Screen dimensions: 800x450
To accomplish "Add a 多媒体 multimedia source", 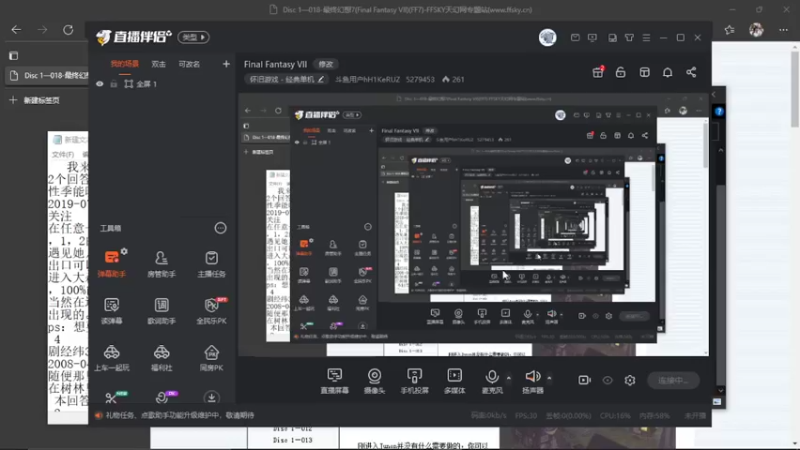I will tap(455, 381).
